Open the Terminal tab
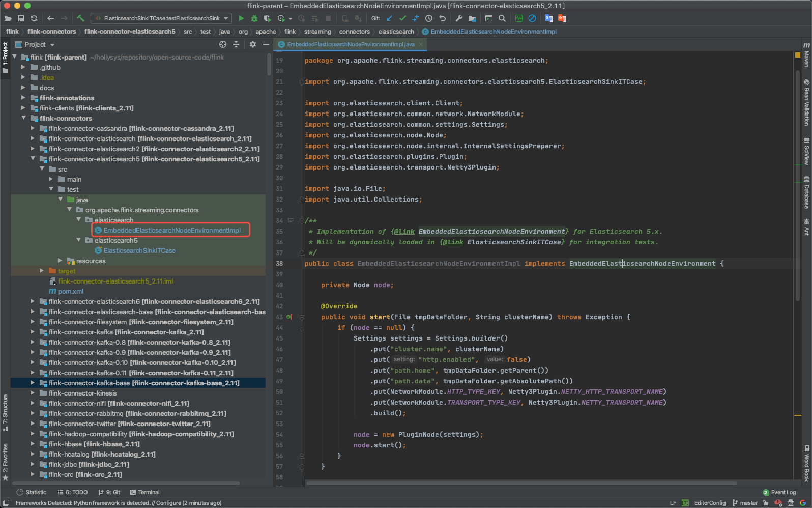Screen dimensions: 812x508 pos(144,492)
